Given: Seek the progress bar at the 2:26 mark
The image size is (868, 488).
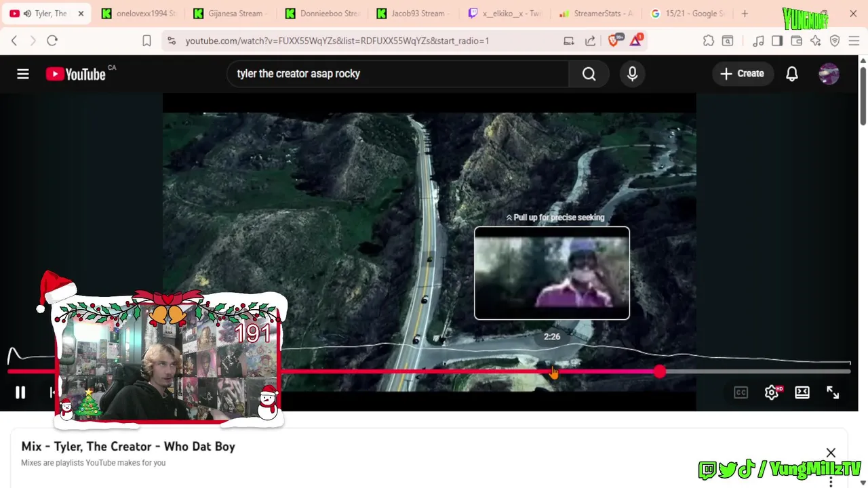Looking at the screenshot, I should [x=553, y=371].
